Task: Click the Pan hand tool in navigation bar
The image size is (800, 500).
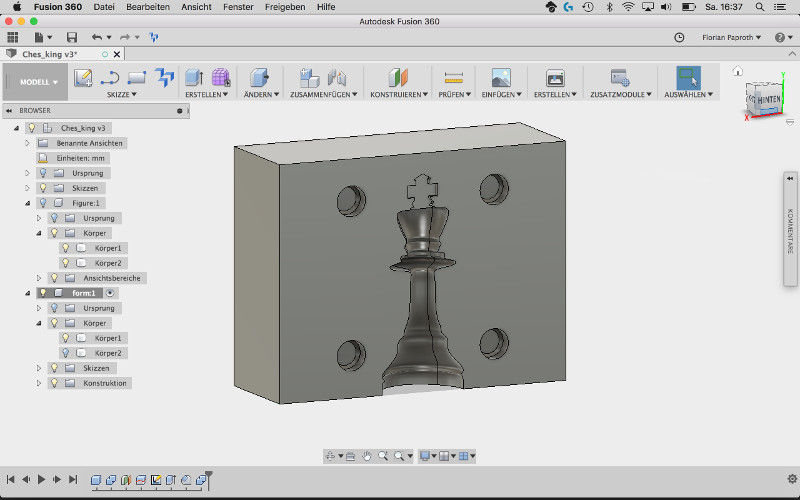Action: coord(367,456)
